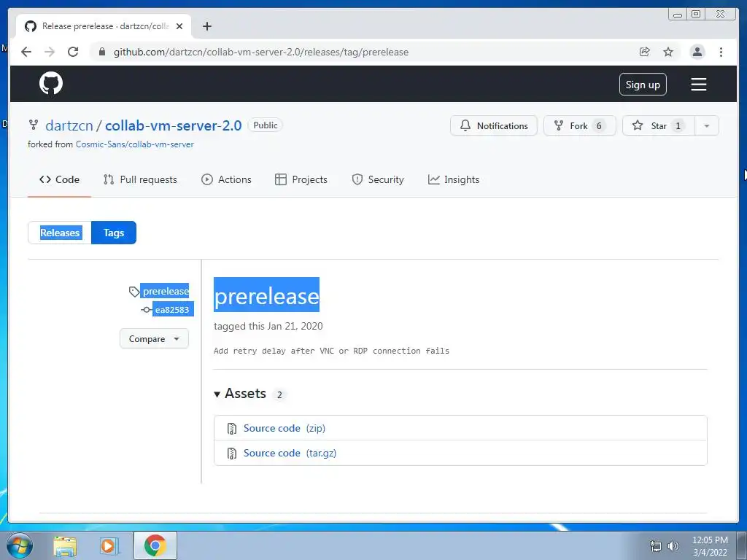Switch to the Code tab

click(x=59, y=179)
